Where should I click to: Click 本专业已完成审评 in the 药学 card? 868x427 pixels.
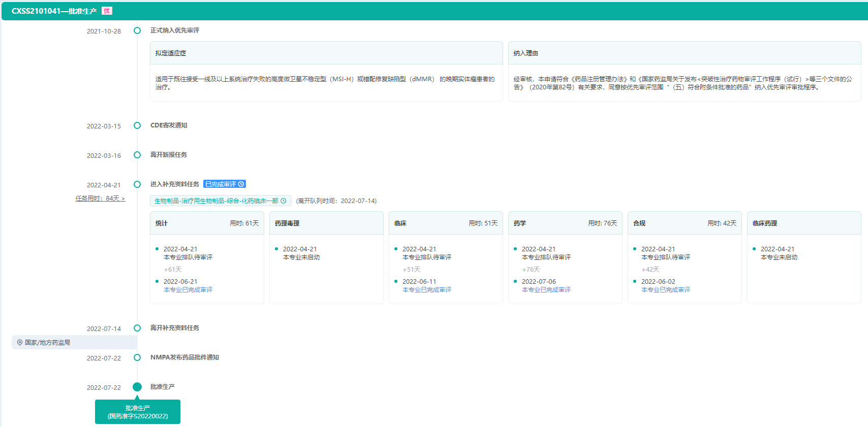point(546,290)
